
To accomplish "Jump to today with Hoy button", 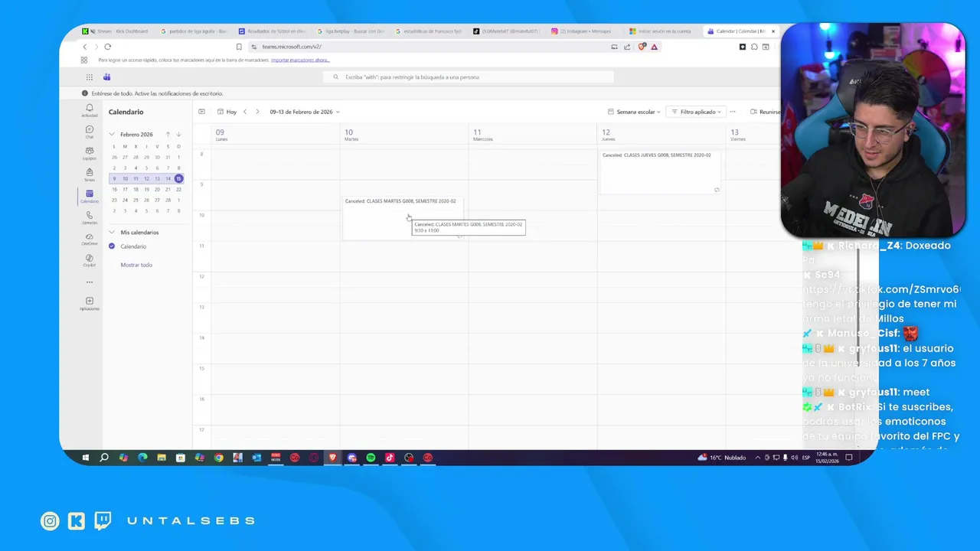I will click(x=227, y=112).
